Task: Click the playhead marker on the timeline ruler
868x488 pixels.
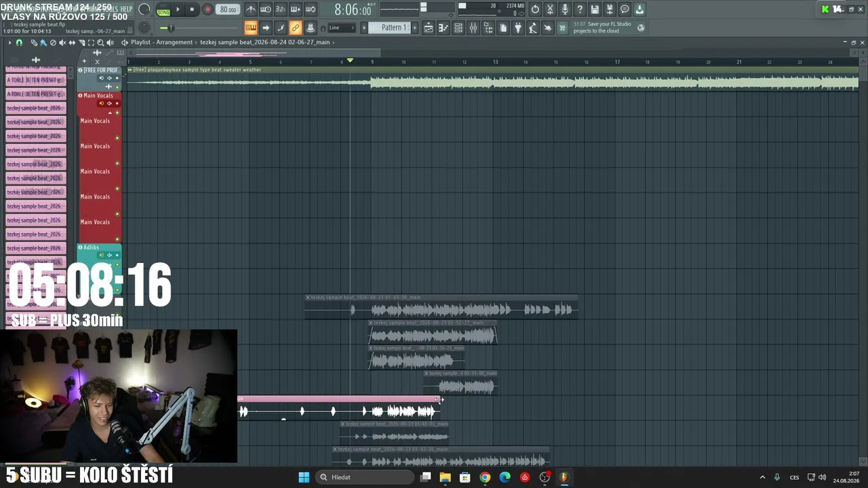Action: tap(350, 61)
